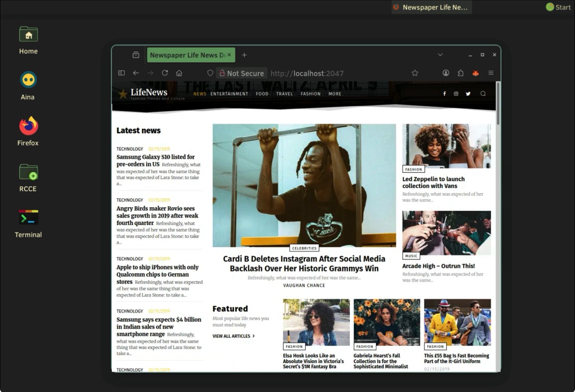Click the reload page icon

tap(165, 73)
